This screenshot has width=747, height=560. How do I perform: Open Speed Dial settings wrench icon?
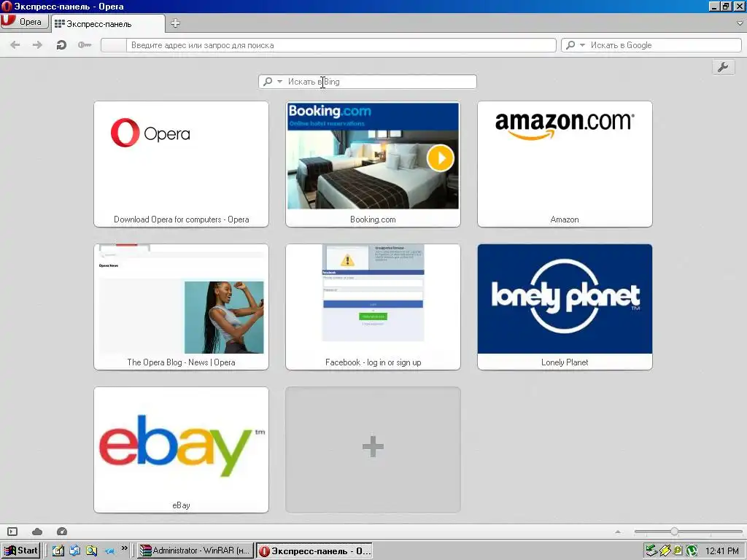723,67
